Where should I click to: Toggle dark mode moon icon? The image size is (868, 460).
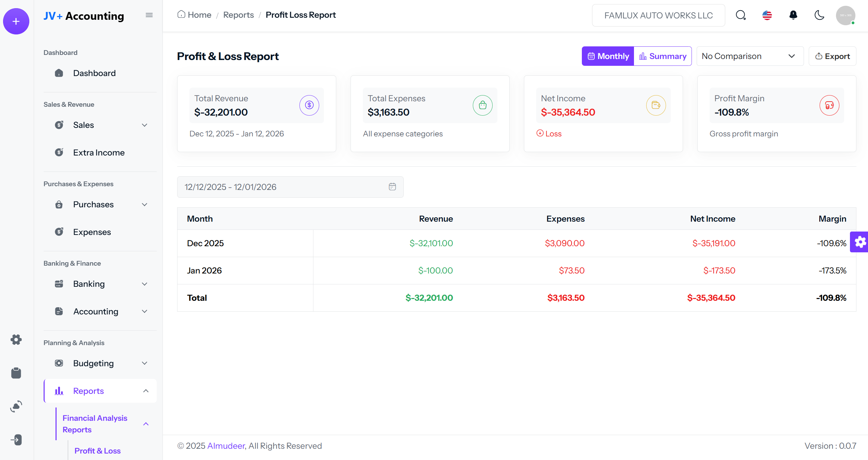(x=819, y=15)
